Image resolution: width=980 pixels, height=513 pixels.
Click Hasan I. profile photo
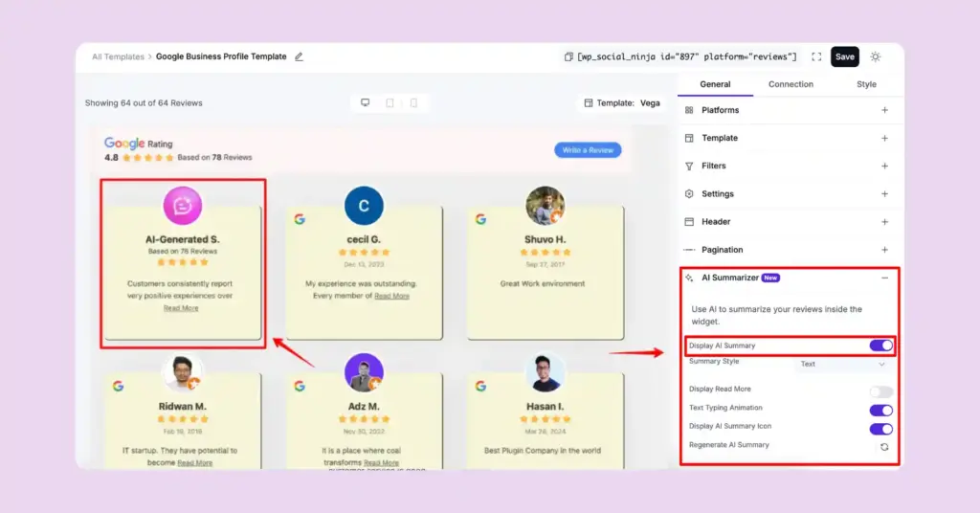545,372
